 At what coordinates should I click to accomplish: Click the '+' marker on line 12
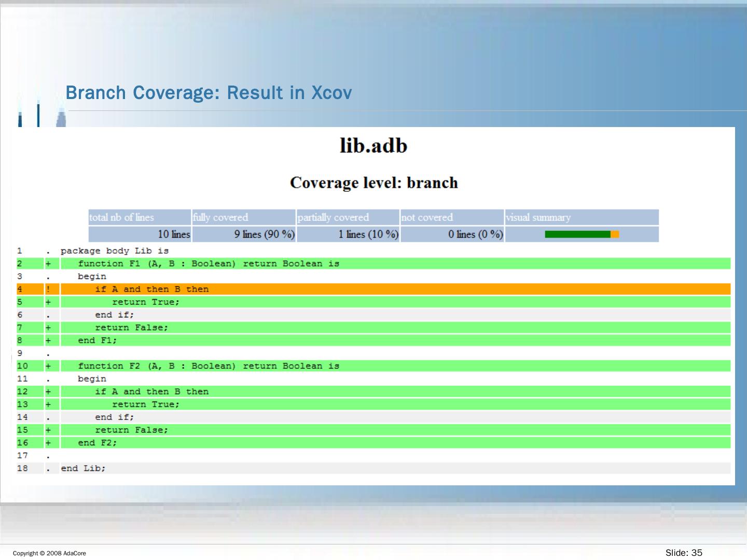pyautogui.click(x=48, y=392)
